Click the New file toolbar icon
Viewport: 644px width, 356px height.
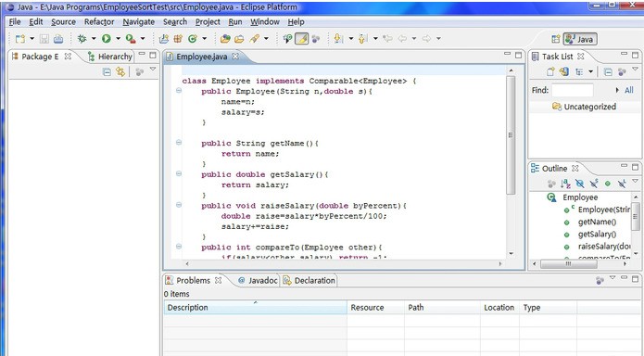click(x=20, y=39)
